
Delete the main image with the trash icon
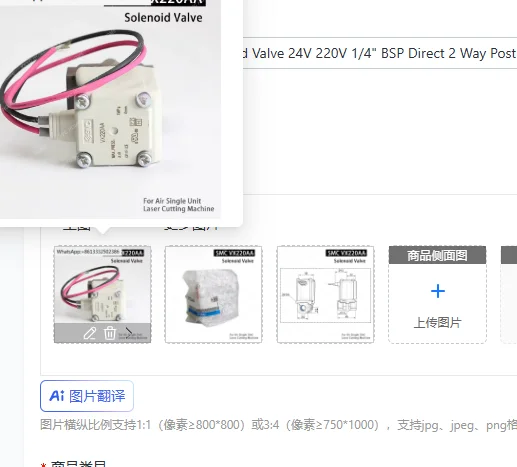pyautogui.click(x=110, y=333)
